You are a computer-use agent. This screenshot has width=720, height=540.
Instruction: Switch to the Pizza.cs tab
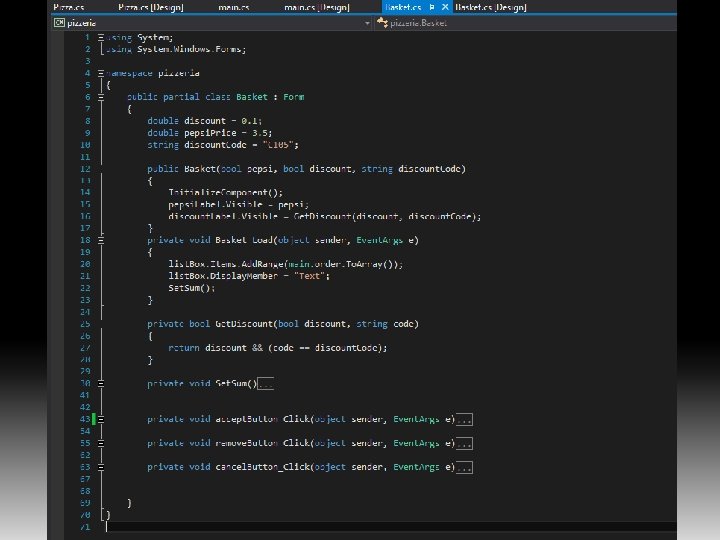pyautogui.click(x=68, y=7)
